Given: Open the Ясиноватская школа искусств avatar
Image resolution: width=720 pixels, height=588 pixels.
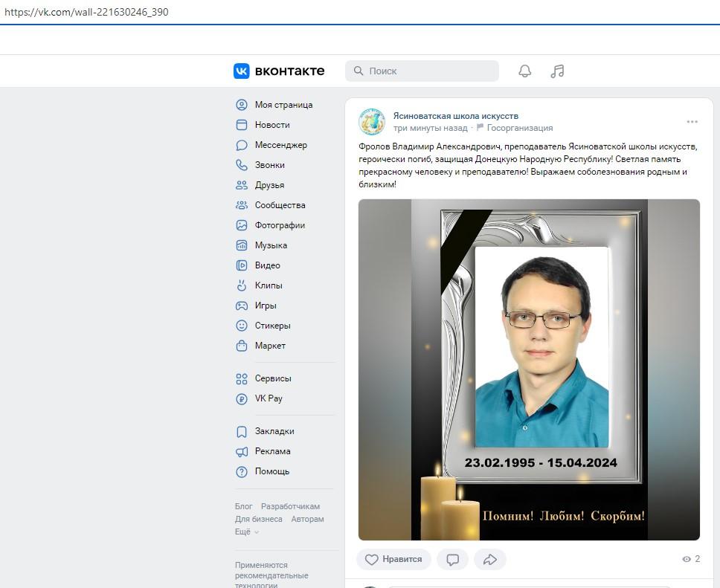Looking at the screenshot, I should pyautogui.click(x=371, y=122).
